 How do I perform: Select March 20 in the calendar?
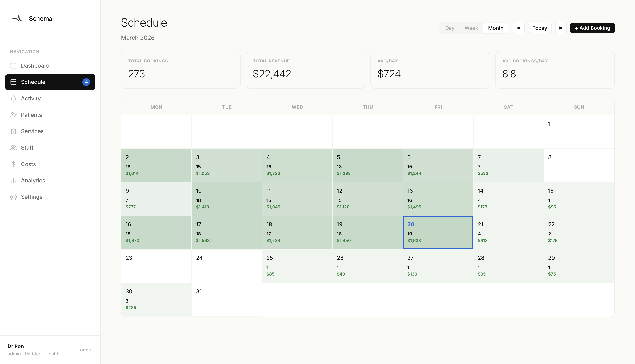coord(438,232)
